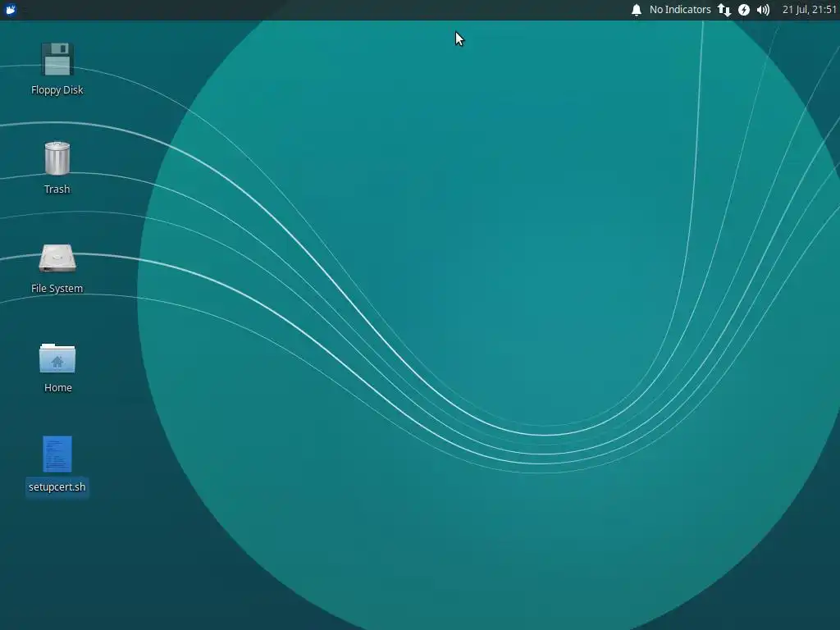
Task: Open the Whisker applications menu icon
Action: click(11, 10)
